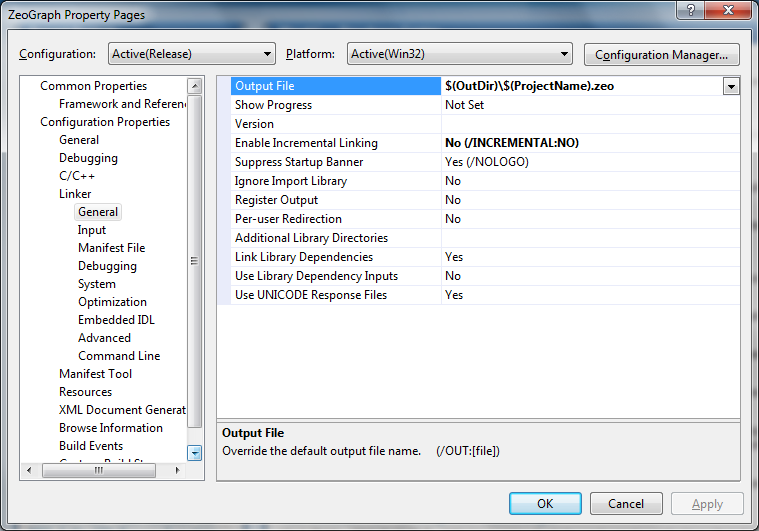The height and width of the screenshot is (531, 759).
Task: Select Linker General in the tree
Action: pos(98,212)
